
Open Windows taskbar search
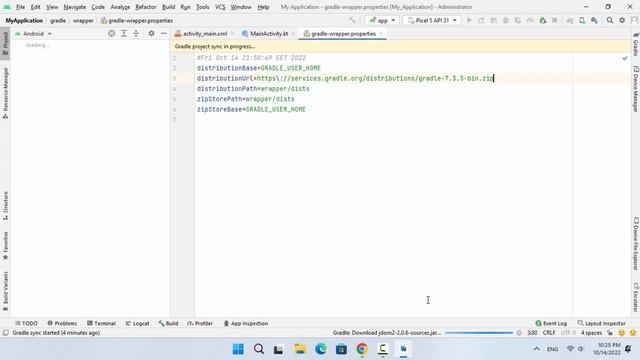point(259,349)
